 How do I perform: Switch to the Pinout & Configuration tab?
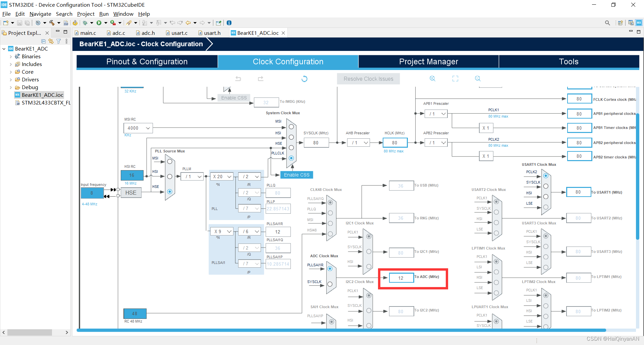click(x=147, y=62)
